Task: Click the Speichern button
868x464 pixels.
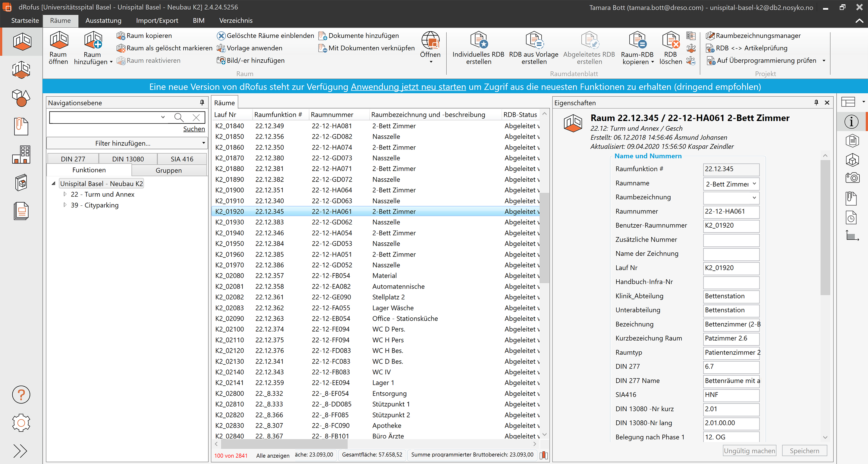Action: point(804,450)
